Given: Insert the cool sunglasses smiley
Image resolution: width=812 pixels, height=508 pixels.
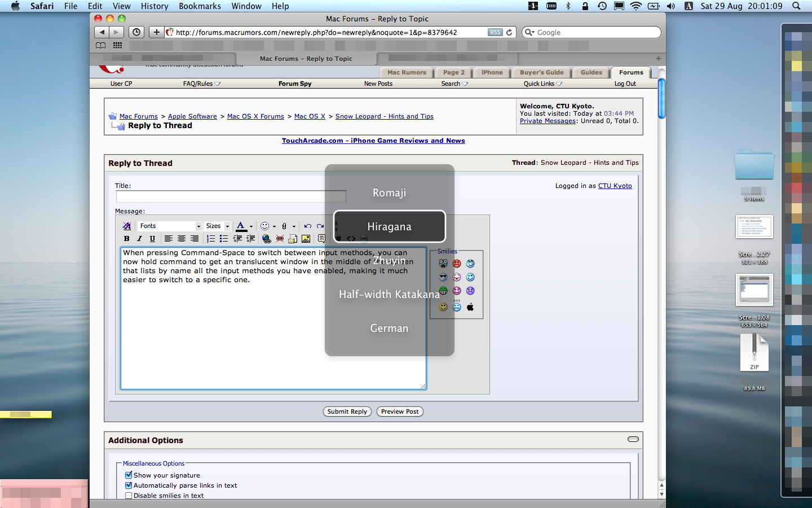Looking at the screenshot, I should pyautogui.click(x=443, y=277).
